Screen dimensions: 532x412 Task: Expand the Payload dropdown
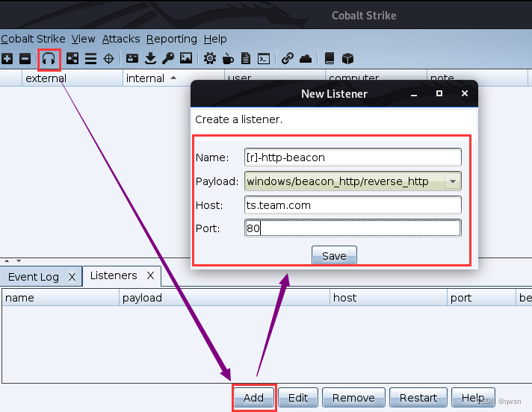click(x=453, y=181)
